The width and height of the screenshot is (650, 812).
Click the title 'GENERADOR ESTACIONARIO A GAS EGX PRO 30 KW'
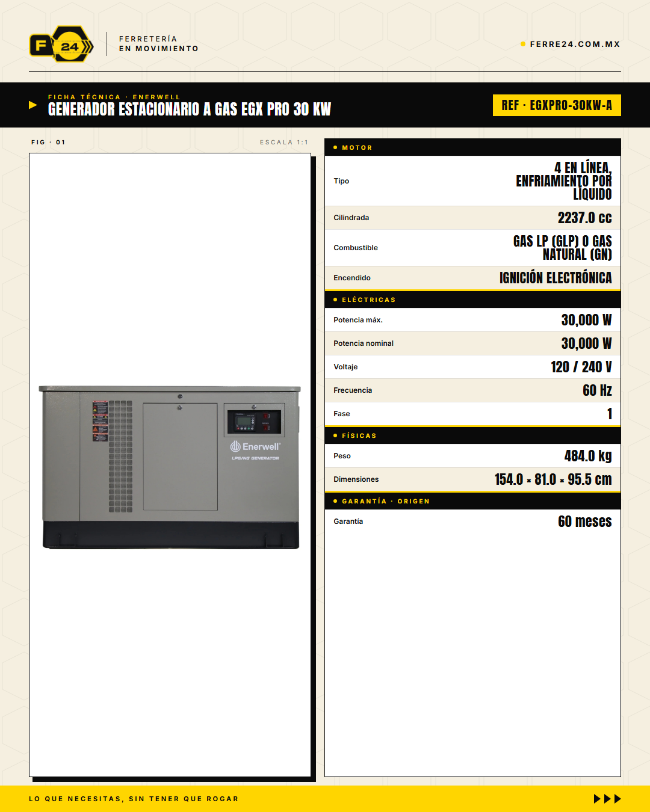tap(190, 109)
